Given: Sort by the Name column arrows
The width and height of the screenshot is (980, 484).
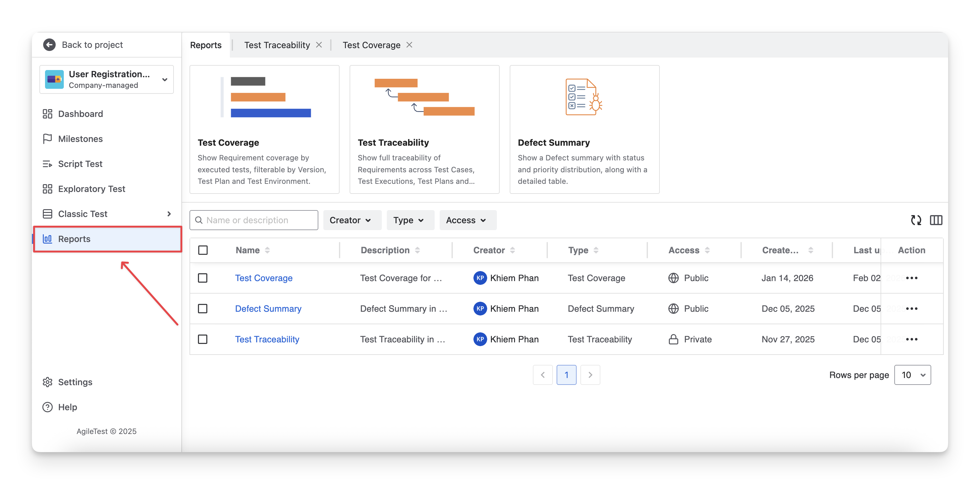Looking at the screenshot, I should coord(267,250).
